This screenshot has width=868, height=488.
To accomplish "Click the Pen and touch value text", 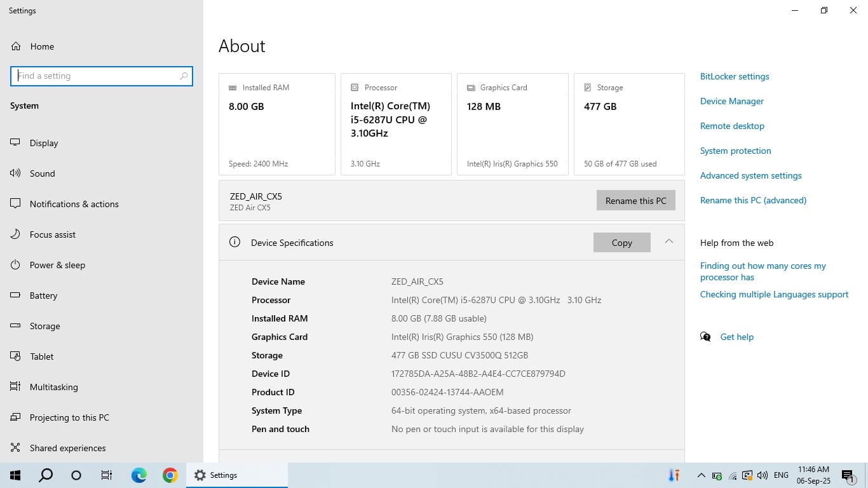I will point(487,429).
